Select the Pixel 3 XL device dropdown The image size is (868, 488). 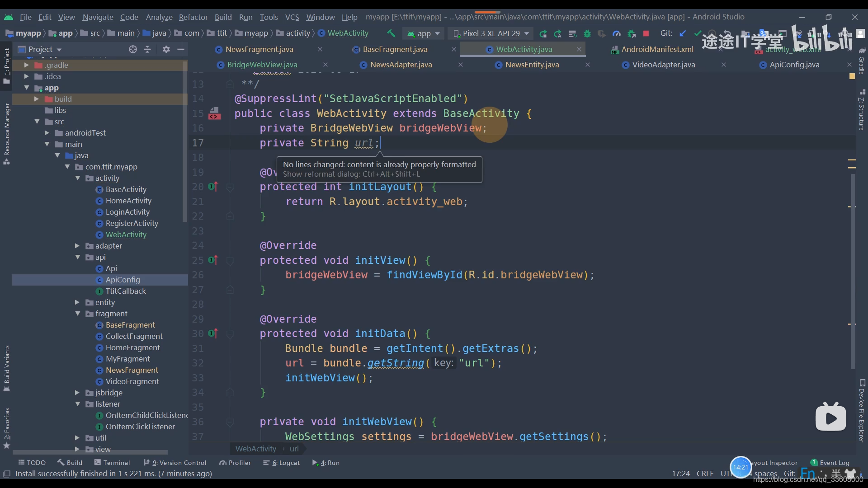[492, 33]
